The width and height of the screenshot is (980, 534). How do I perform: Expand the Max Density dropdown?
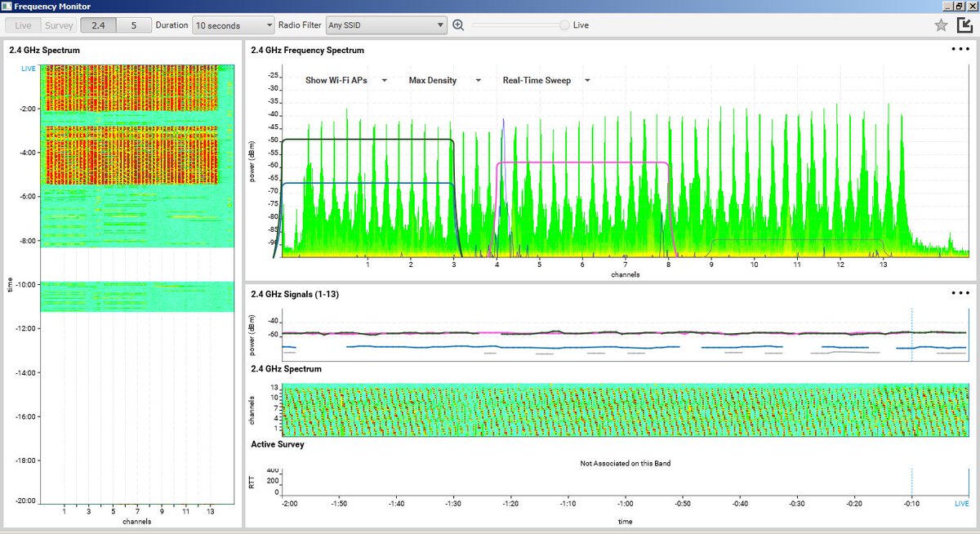click(445, 81)
